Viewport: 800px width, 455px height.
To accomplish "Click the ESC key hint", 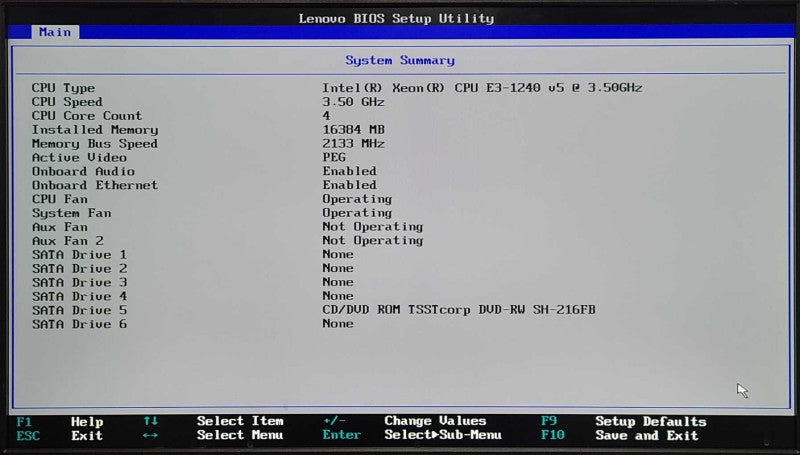I will point(28,436).
